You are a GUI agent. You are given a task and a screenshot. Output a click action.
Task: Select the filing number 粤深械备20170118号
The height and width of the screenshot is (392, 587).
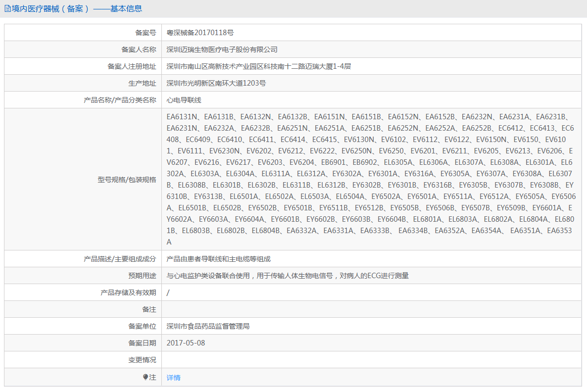200,33
